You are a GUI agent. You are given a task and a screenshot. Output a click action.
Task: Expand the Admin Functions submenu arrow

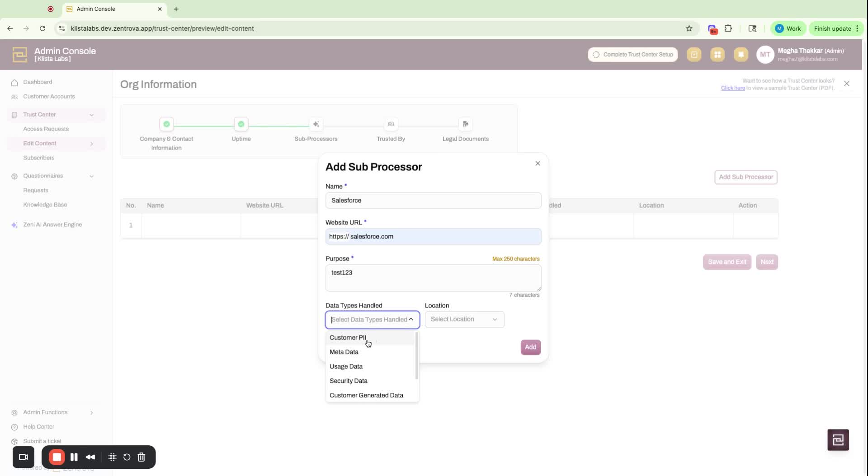coord(92,413)
